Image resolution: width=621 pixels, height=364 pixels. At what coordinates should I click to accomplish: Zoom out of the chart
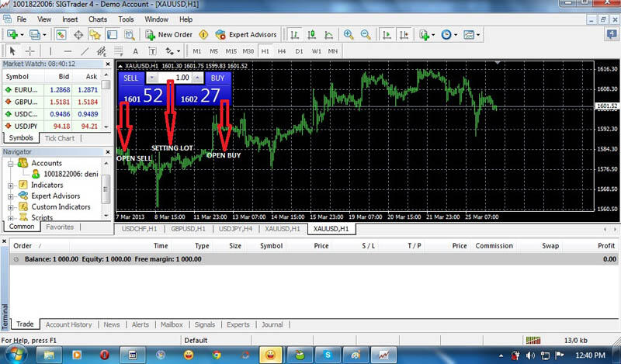pyautogui.click(x=366, y=35)
